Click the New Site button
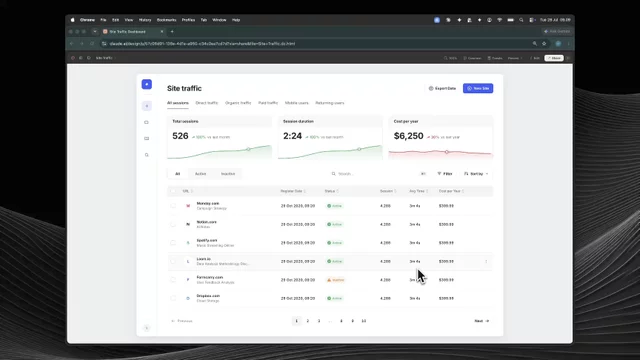 click(x=478, y=88)
